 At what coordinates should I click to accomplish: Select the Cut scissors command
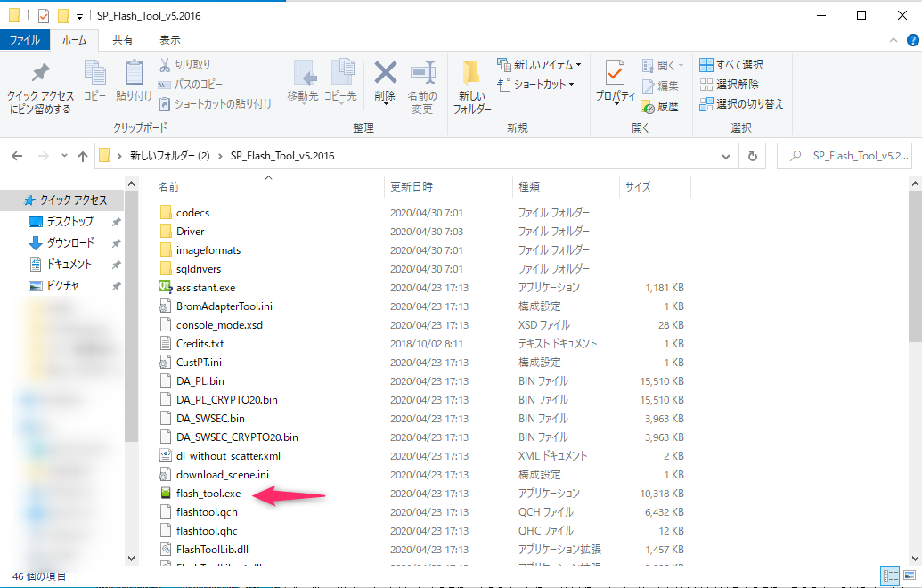coord(184,65)
